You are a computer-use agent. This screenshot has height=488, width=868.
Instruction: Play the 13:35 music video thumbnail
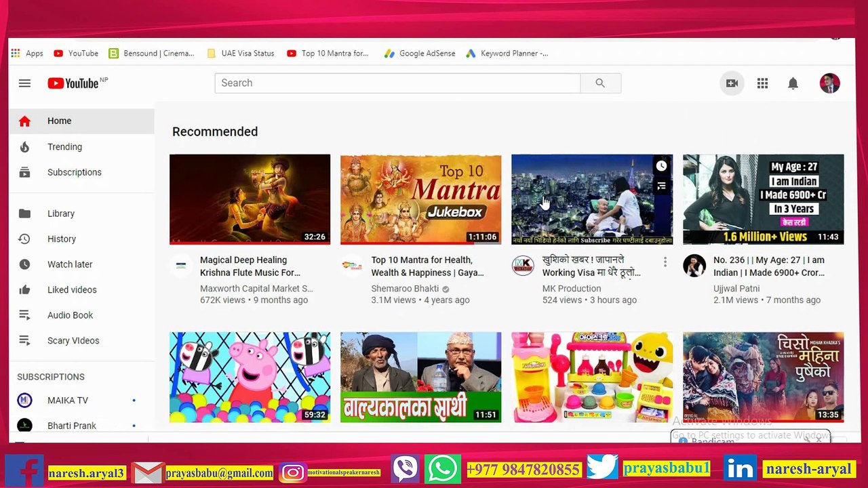[x=763, y=377]
